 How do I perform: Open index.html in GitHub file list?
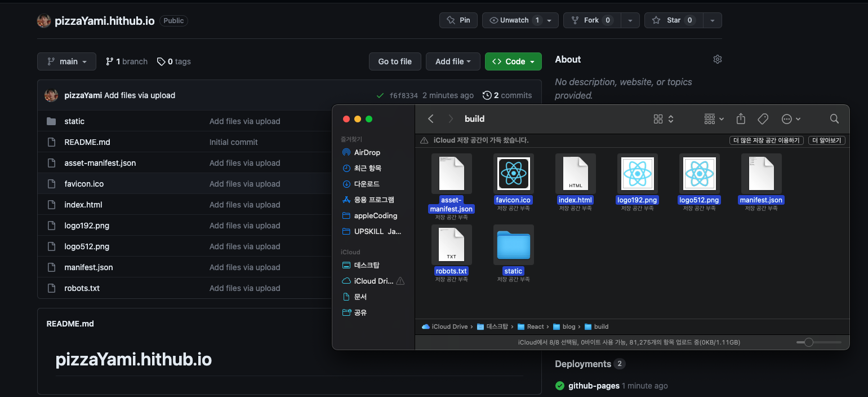pyautogui.click(x=83, y=205)
